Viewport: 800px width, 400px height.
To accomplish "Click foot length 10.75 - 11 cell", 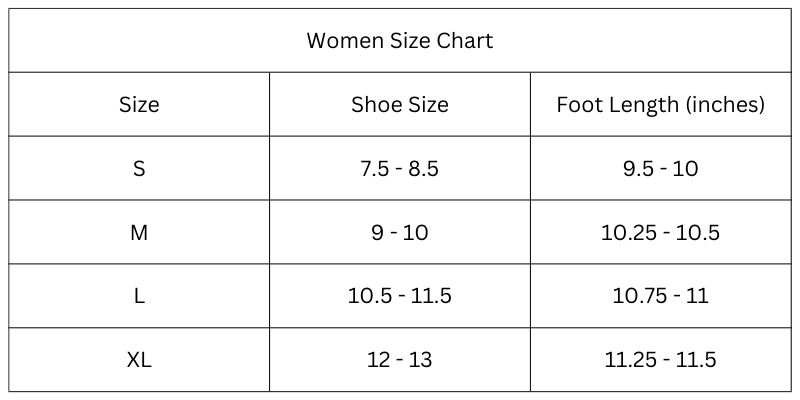I will point(661,296).
